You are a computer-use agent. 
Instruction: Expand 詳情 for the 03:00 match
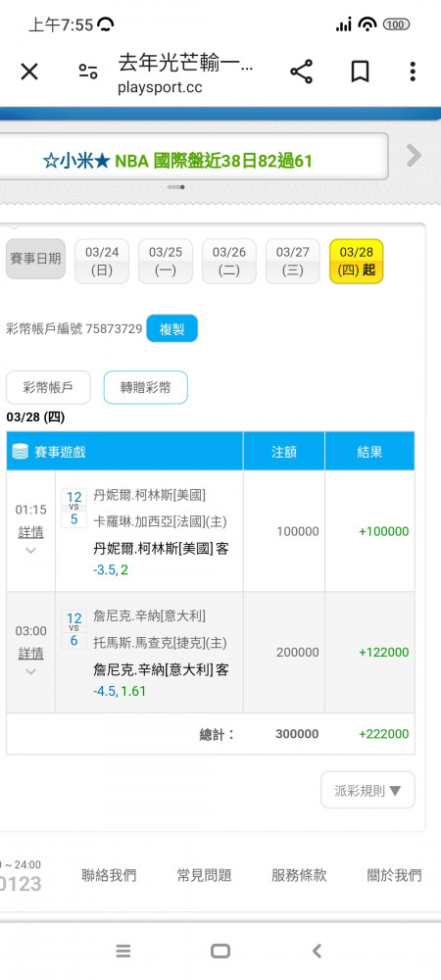point(30,653)
